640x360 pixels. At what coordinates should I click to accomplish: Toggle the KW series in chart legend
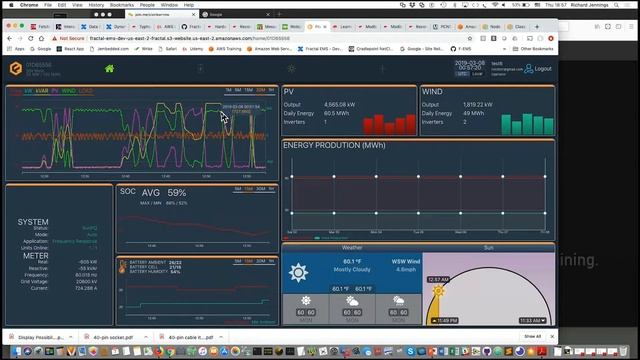[28, 91]
